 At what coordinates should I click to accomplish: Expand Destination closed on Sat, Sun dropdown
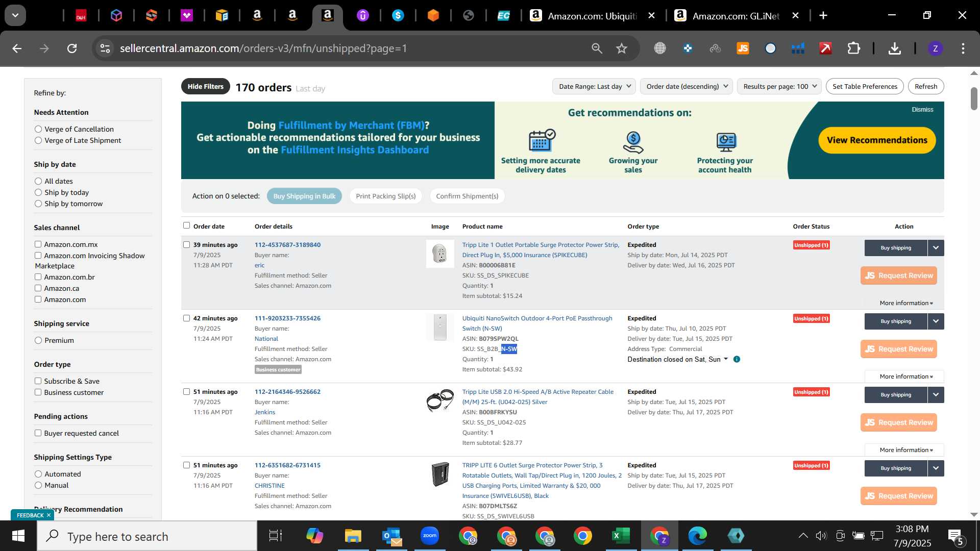(677, 359)
